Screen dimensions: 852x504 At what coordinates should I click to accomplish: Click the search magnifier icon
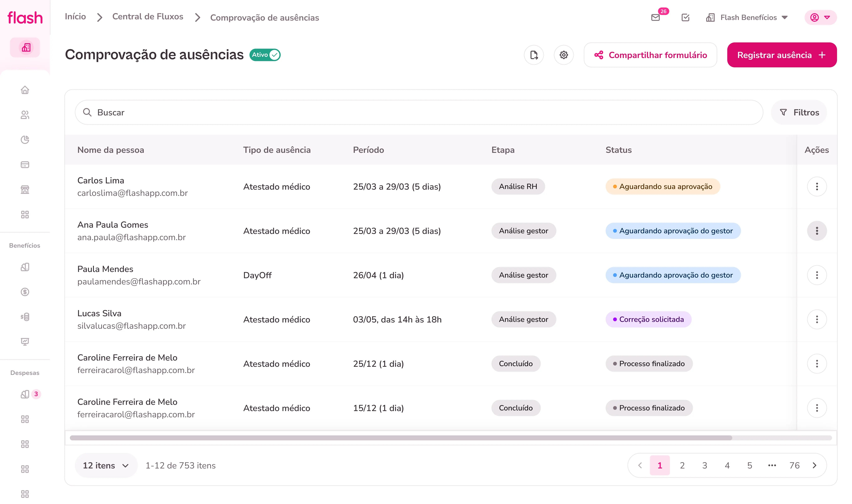[x=87, y=112]
